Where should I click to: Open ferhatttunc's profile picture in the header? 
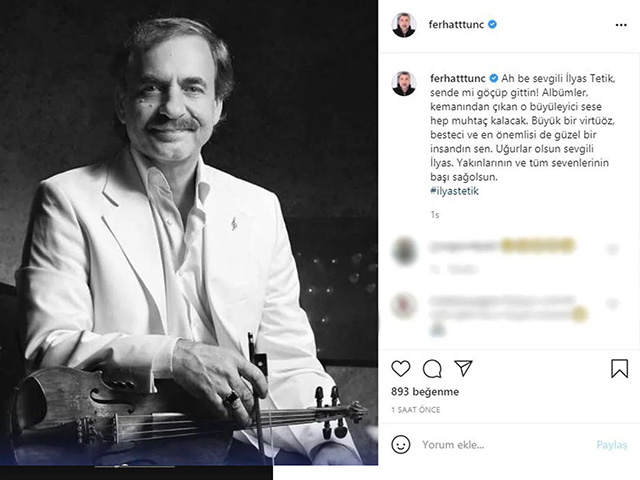pyautogui.click(x=403, y=25)
